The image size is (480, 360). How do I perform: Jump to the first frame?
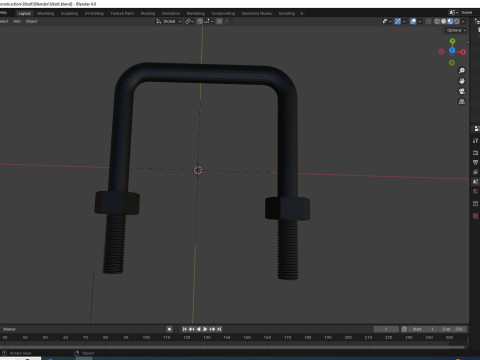pyautogui.click(x=184, y=329)
